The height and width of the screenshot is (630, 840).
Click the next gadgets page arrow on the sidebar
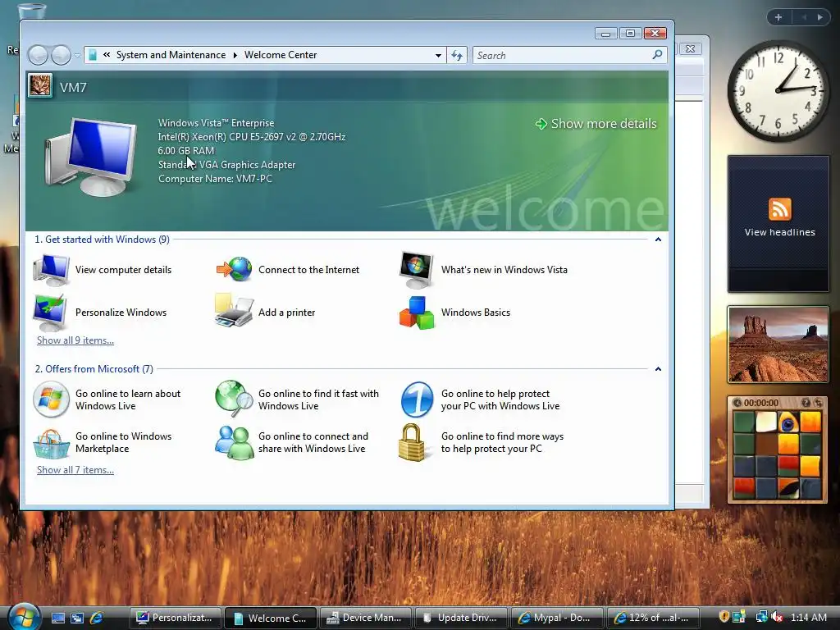(819, 17)
